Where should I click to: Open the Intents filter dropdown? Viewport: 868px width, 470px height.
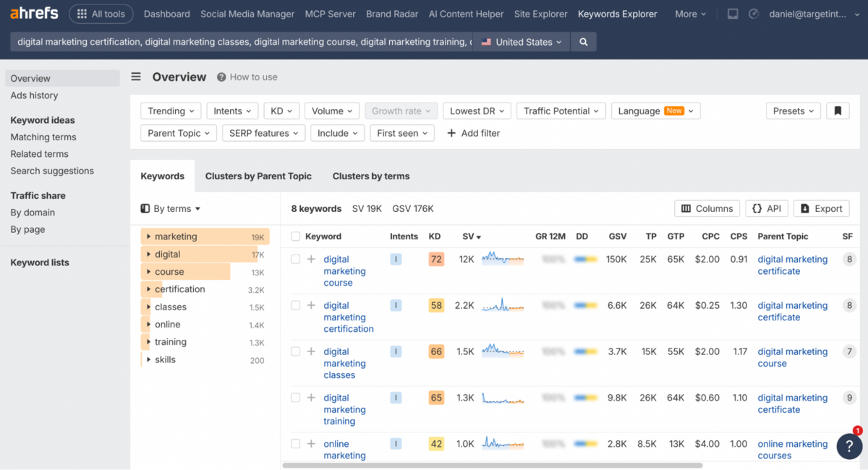tap(232, 111)
